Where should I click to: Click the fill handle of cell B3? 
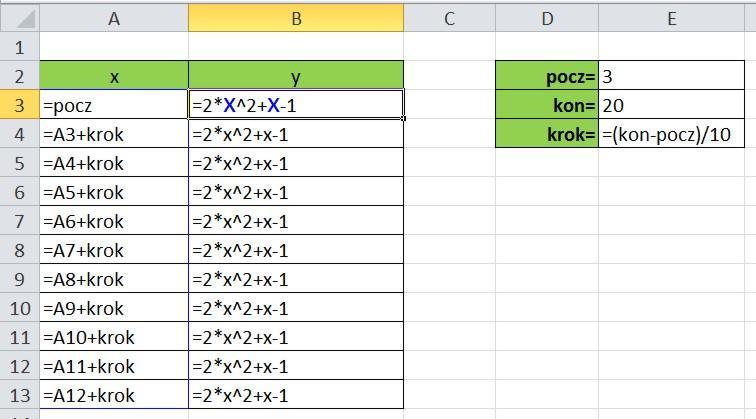pos(403,118)
